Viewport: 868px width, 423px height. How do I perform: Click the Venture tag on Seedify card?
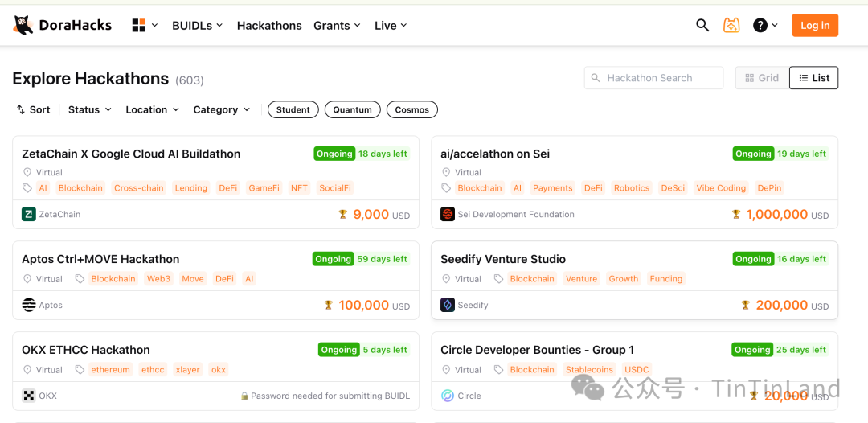[x=581, y=279]
